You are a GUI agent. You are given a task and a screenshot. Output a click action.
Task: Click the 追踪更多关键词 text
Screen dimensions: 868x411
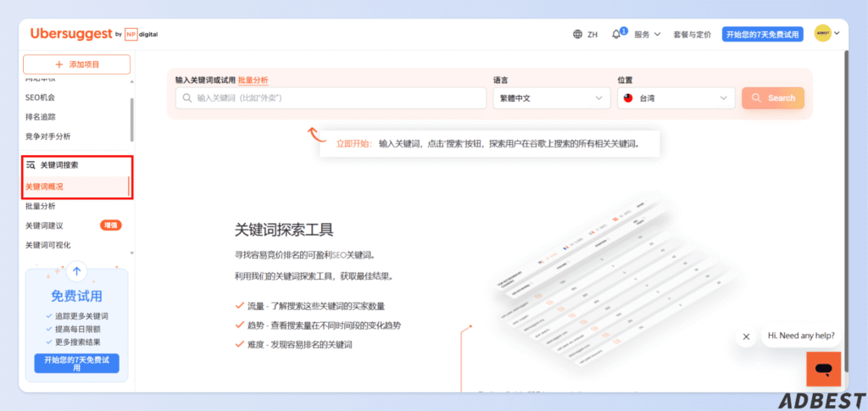click(81, 316)
